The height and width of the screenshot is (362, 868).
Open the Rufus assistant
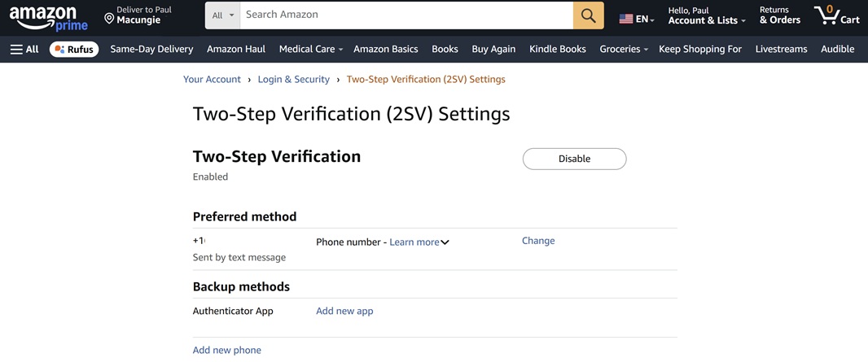73,49
